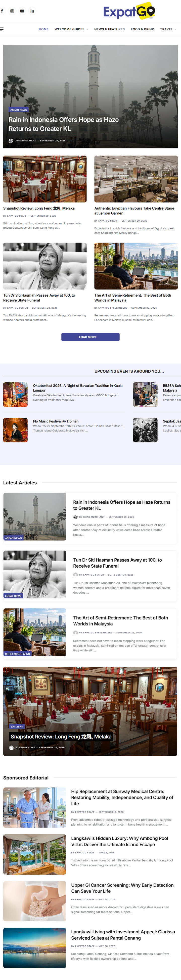Open Langkawi Living Clarissa Serviced Suites article

click(x=123, y=935)
